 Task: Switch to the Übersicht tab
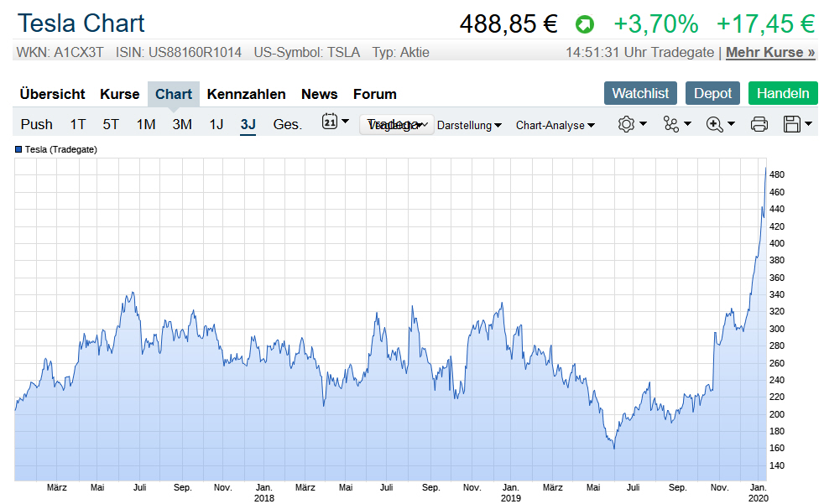[x=53, y=94]
